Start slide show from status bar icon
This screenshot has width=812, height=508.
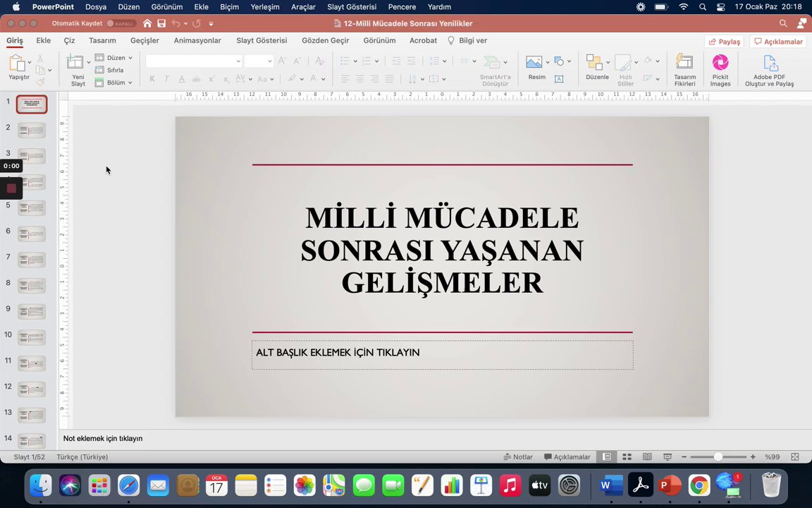(x=668, y=456)
